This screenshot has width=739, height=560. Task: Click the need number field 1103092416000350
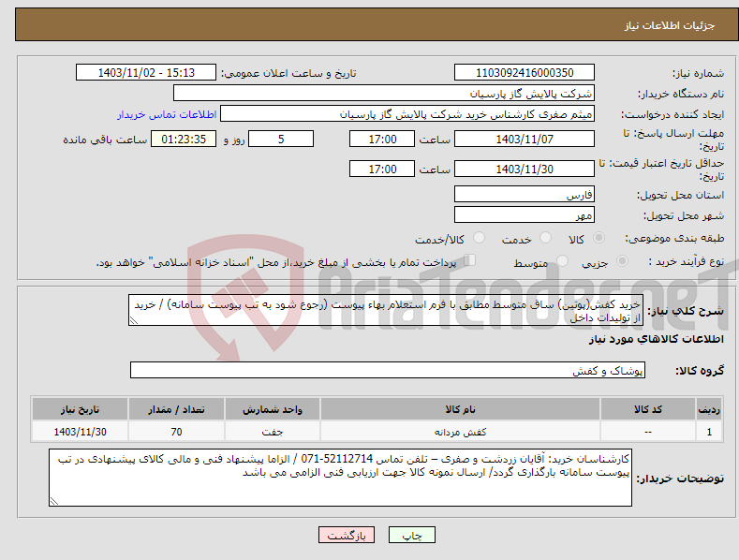[x=525, y=73]
